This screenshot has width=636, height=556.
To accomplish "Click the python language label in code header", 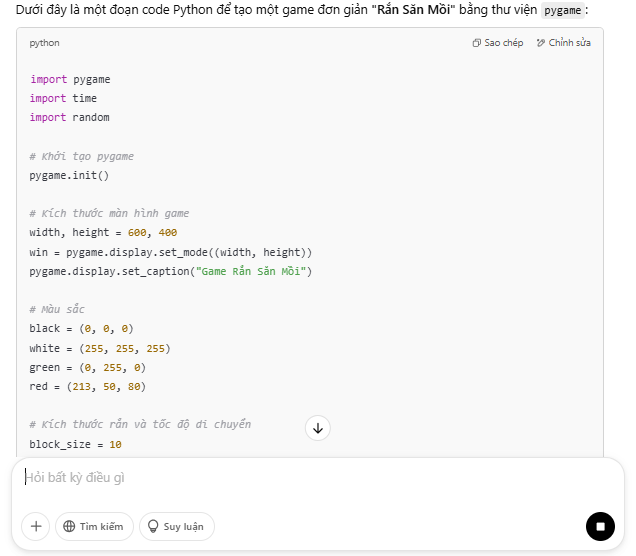I will [x=45, y=43].
